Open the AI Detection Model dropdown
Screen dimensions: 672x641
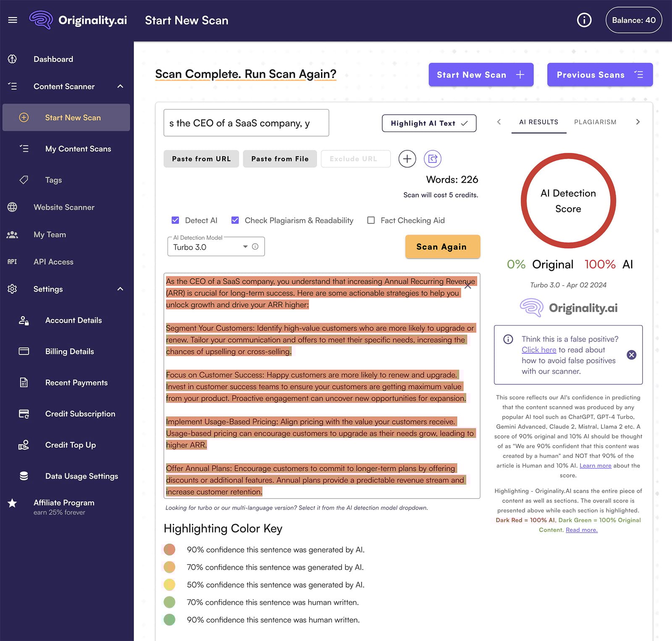coord(216,247)
